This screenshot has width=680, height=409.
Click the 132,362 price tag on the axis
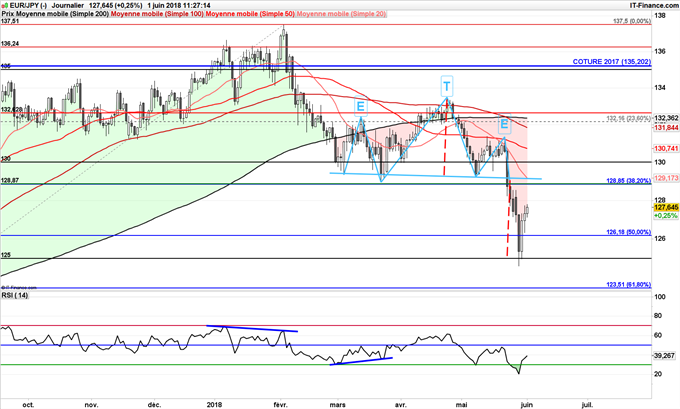(x=666, y=118)
